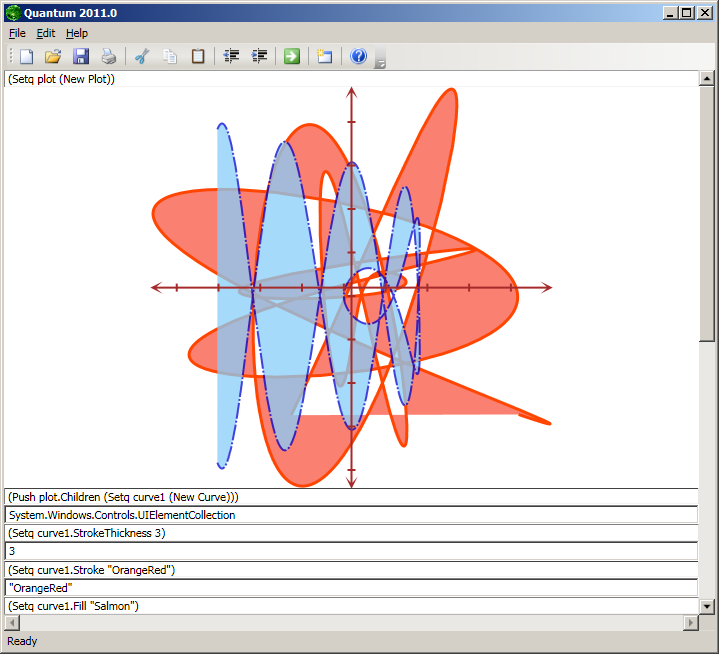Open the Help menu

pos(77,33)
